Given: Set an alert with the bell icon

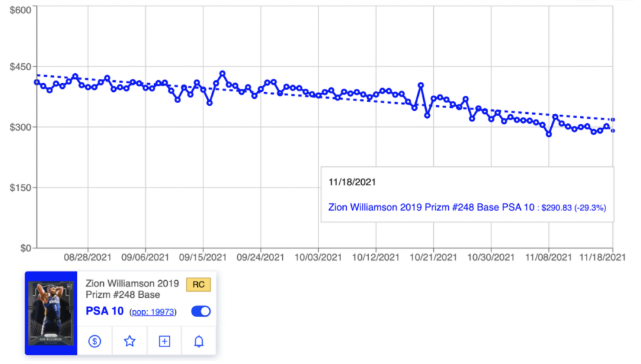Looking at the screenshot, I should (198, 341).
